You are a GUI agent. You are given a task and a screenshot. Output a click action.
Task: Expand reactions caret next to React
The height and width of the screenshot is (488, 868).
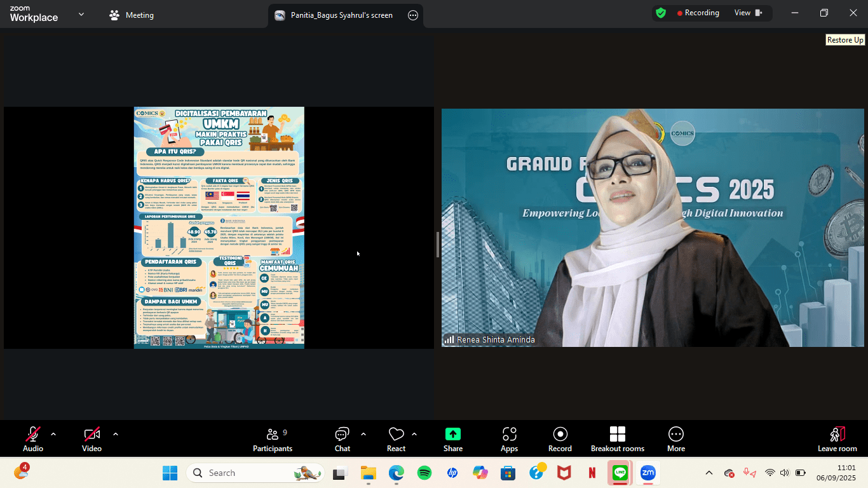(414, 434)
